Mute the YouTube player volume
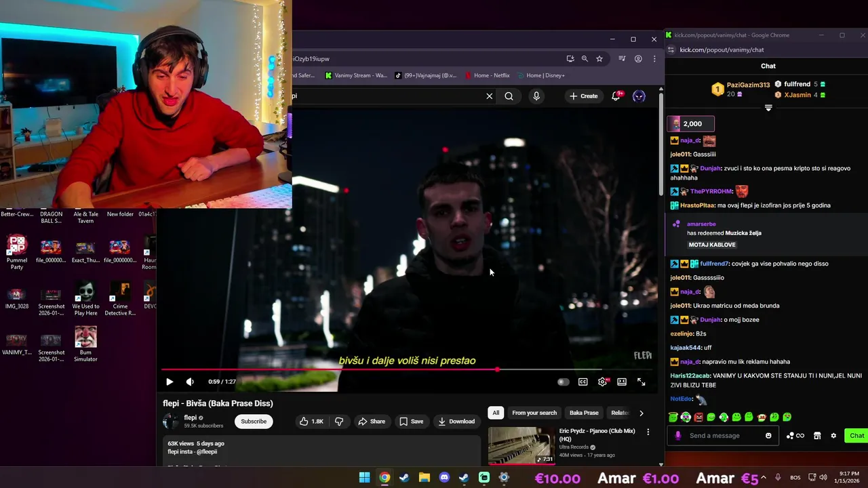 click(190, 382)
